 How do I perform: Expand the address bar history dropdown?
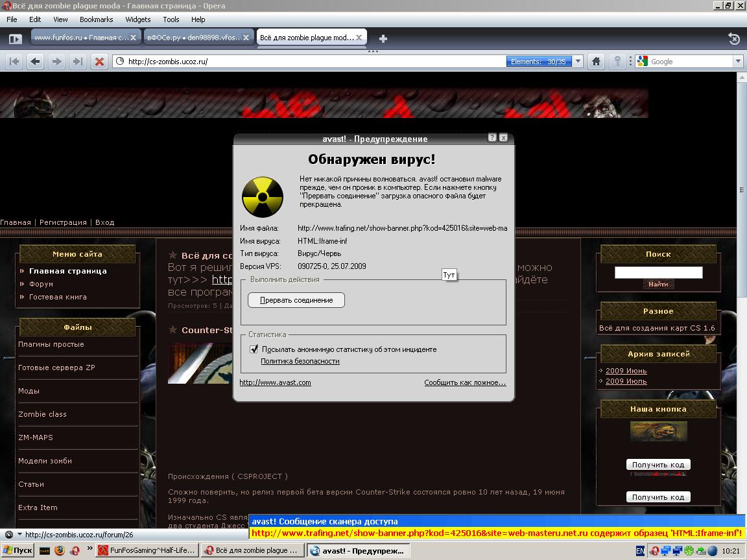[x=578, y=62]
